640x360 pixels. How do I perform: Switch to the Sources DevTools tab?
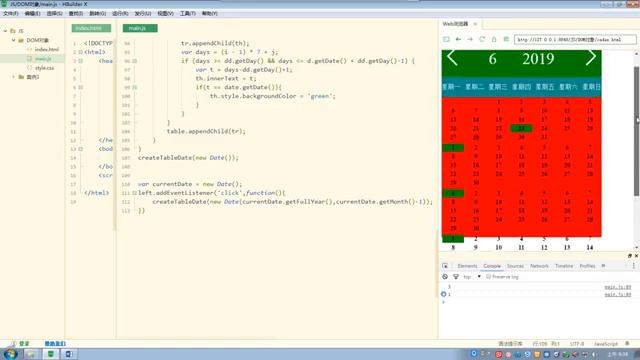click(x=515, y=266)
